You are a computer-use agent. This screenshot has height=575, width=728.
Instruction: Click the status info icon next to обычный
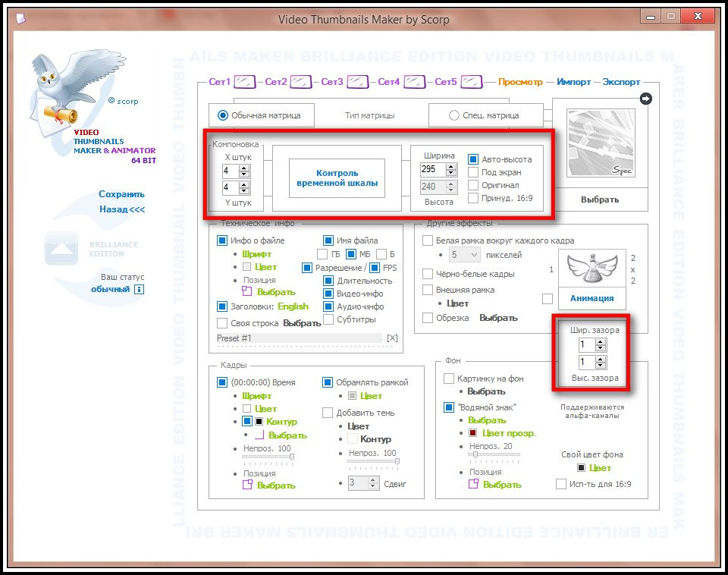(x=139, y=289)
